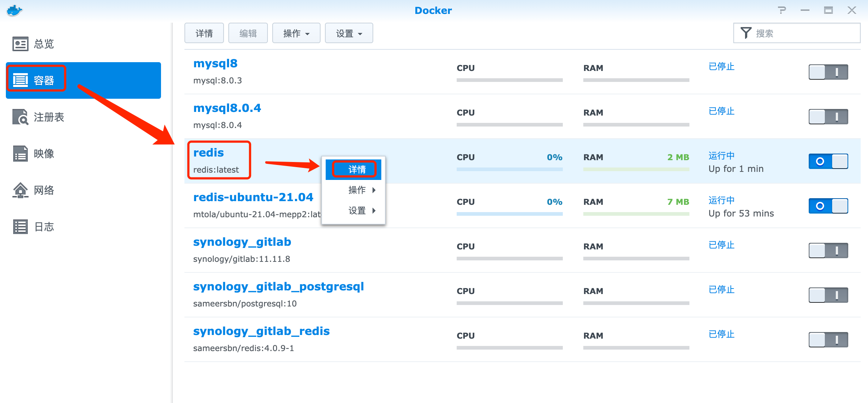Viewport: 868px width, 403px height.
Task: Go to the 映像 image sidebar icon
Action: tap(20, 154)
